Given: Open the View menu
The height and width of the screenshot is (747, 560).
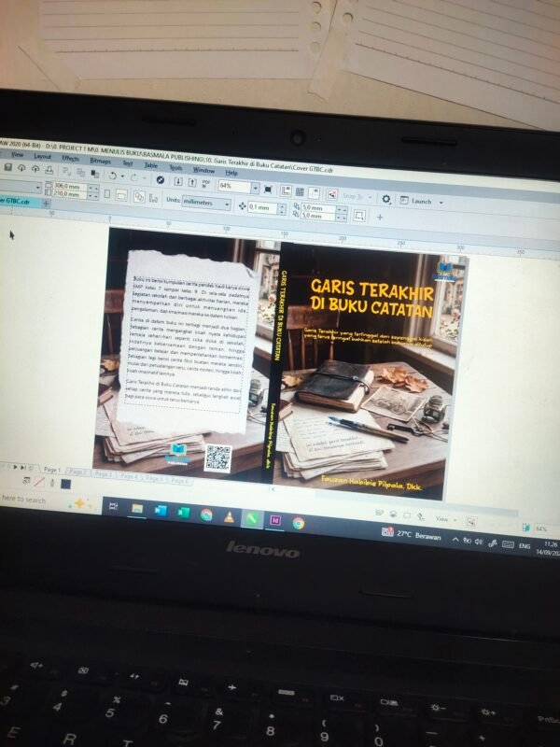Looking at the screenshot, I should [18, 155].
